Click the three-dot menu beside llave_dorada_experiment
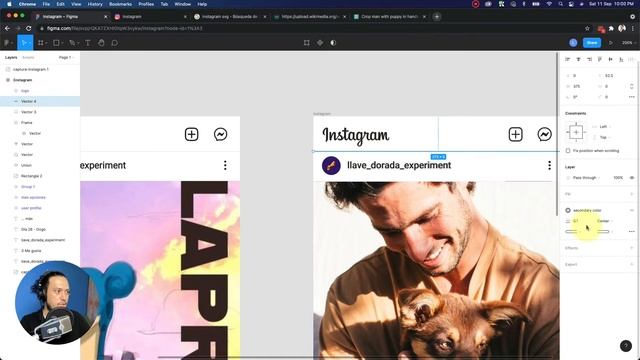The height and width of the screenshot is (360, 640). 549,165
